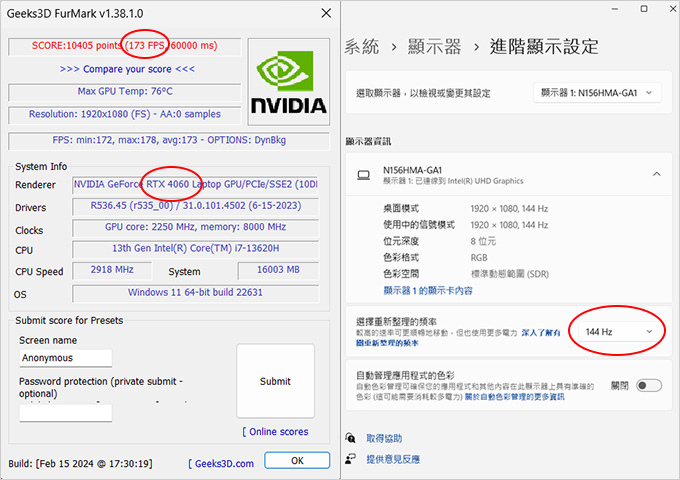This screenshot has width=680, height=480.
Task: Click the OS Windows 11 64-bit build field
Action: [195, 293]
